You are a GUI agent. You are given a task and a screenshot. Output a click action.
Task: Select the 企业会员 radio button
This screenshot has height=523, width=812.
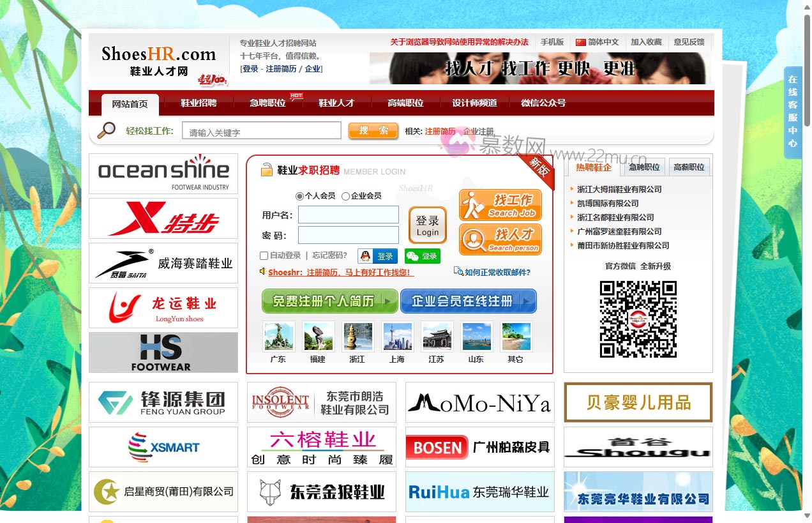(345, 197)
